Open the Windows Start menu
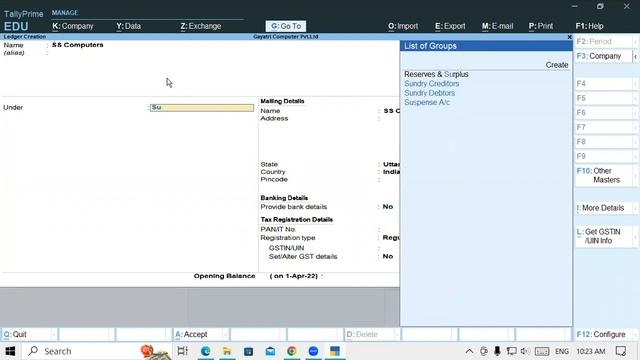 (x=10, y=351)
